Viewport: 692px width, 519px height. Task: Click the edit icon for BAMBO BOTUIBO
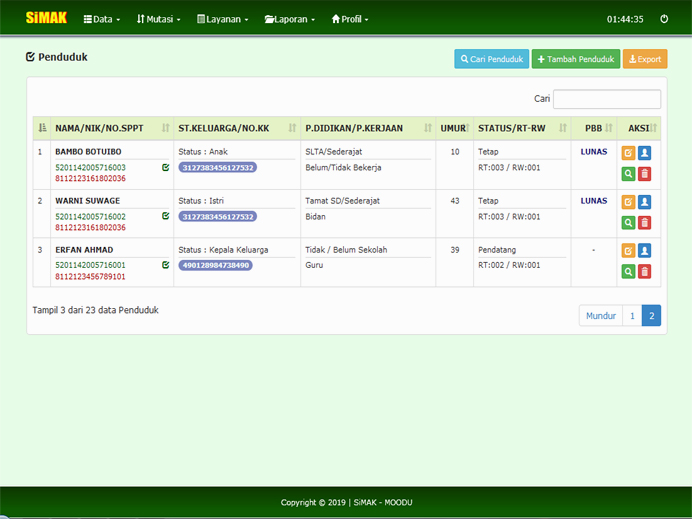coord(628,153)
